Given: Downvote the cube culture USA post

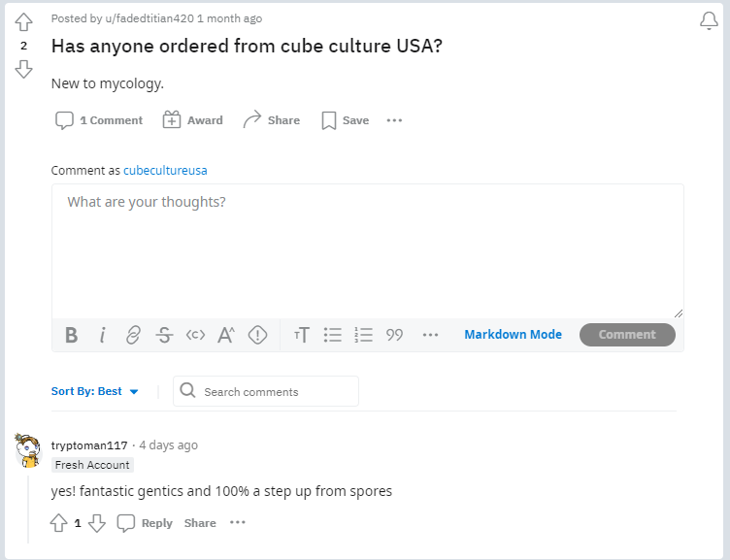Looking at the screenshot, I should 23,69.
